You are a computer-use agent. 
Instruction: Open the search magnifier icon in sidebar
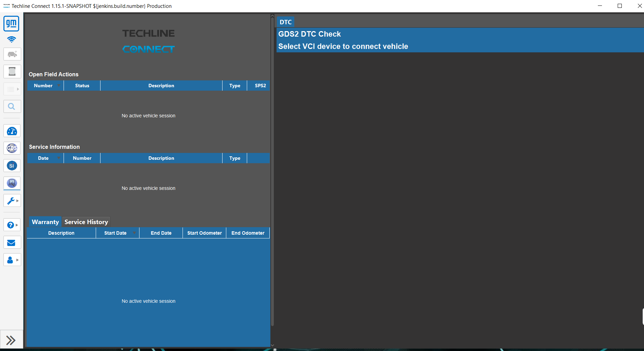12,106
